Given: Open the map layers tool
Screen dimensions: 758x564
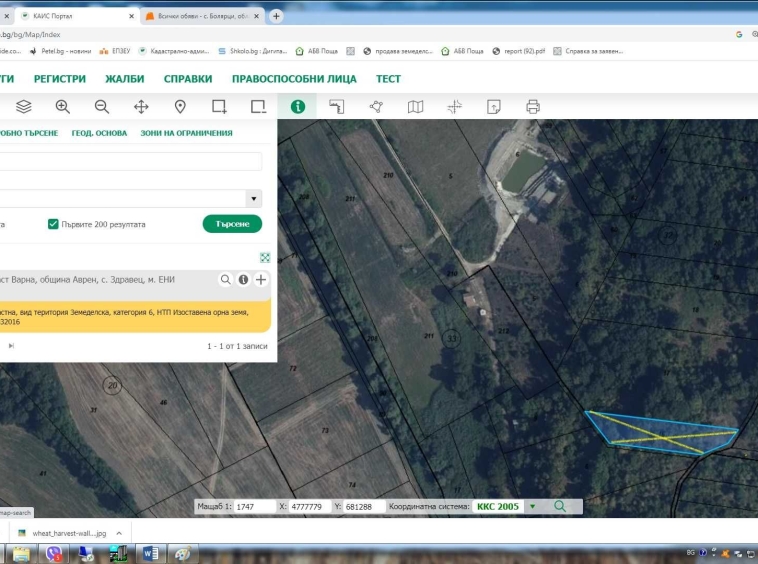Looking at the screenshot, I should [24, 106].
